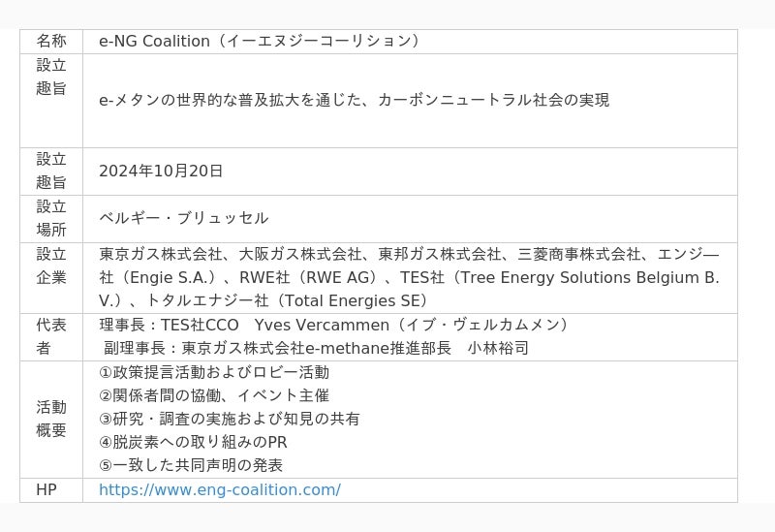
Task: Open the eng-coalition.com website link
Action: tap(219, 490)
